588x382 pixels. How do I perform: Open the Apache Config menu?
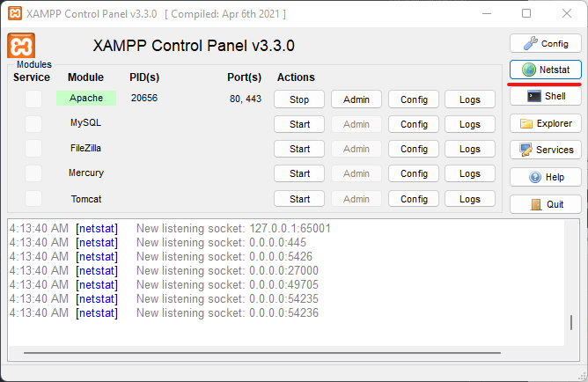[x=414, y=99]
